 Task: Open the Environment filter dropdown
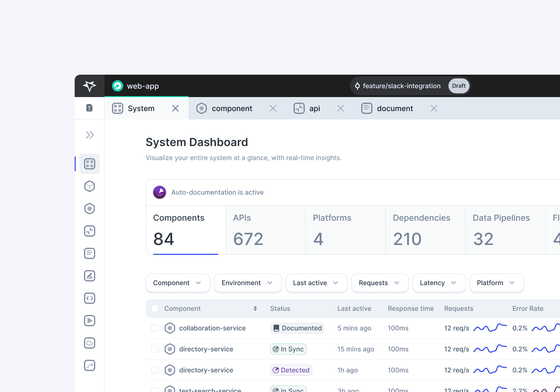(248, 283)
